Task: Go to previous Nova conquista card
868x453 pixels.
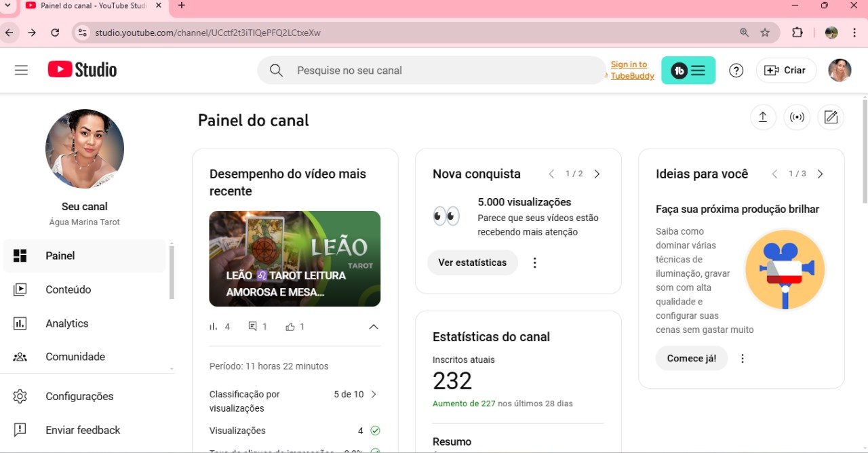Action: 551,174
